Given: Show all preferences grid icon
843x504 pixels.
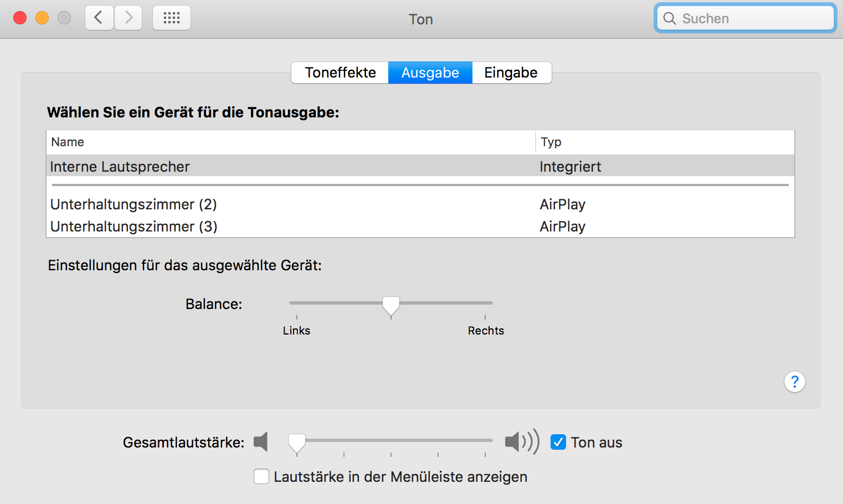Looking at the screenshot, I should pyautogui.click(x=172, y=18).
